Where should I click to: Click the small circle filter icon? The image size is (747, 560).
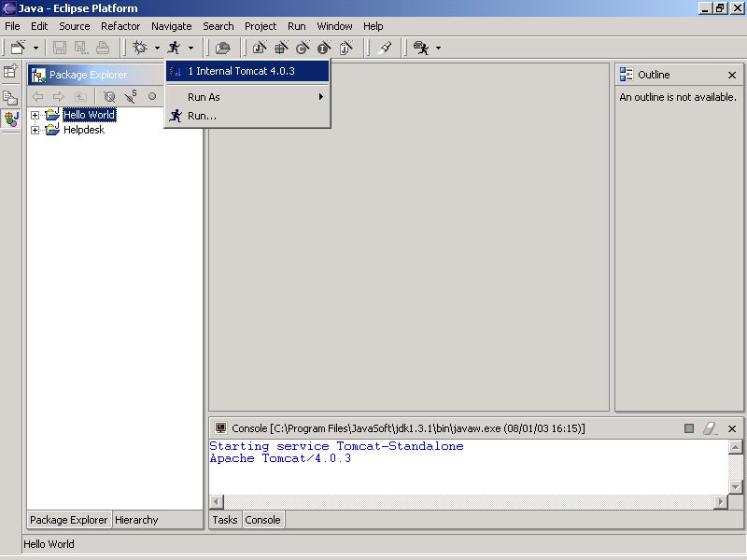(152, 96)
